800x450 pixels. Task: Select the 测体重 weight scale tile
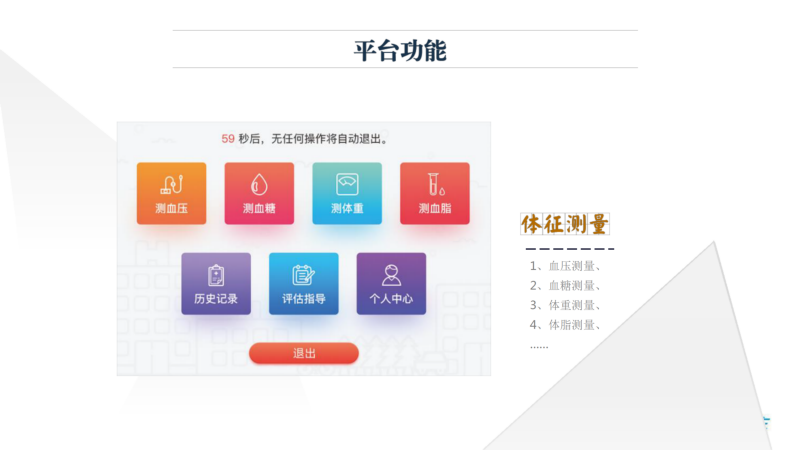pos(347,193)
